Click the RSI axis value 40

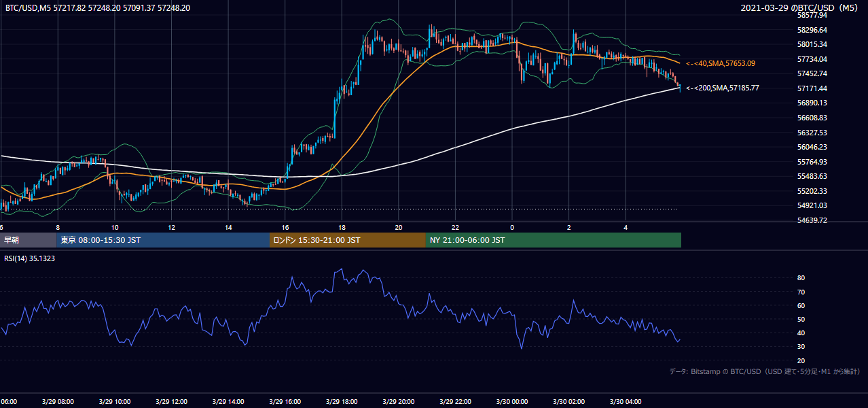click(801, 333)
